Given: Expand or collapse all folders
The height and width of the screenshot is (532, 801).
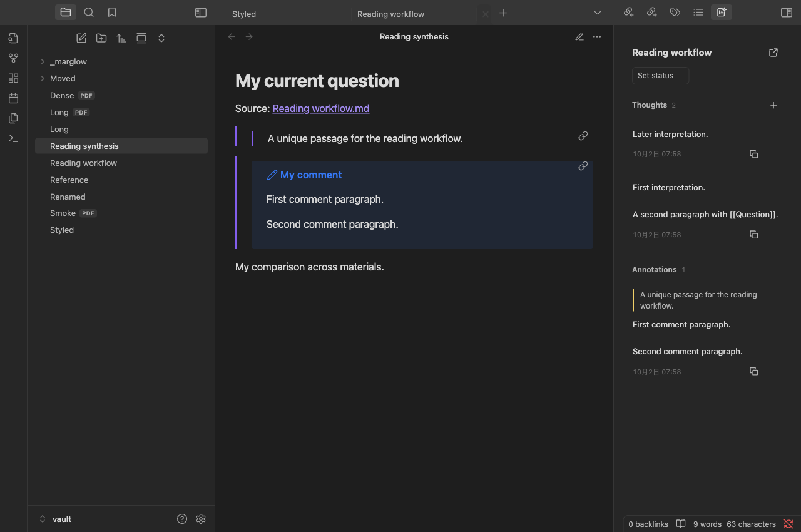Looking at the screenshot, I should 161,38.
